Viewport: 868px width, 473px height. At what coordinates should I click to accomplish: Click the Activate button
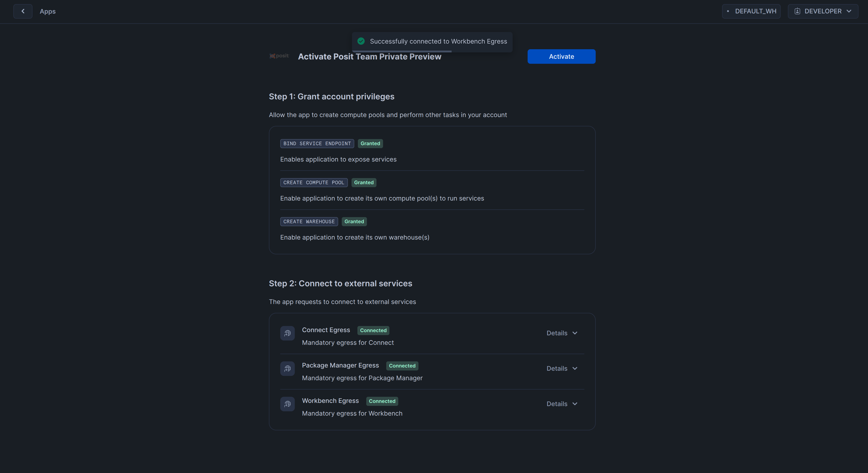coord(561,56)
